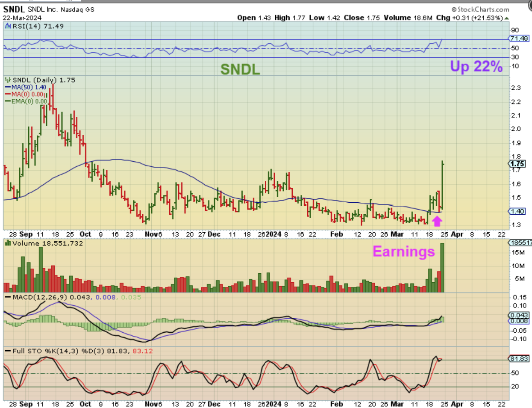Click the StockCharts.com copyright label
The image size is (532, 408).
[480, 9]
